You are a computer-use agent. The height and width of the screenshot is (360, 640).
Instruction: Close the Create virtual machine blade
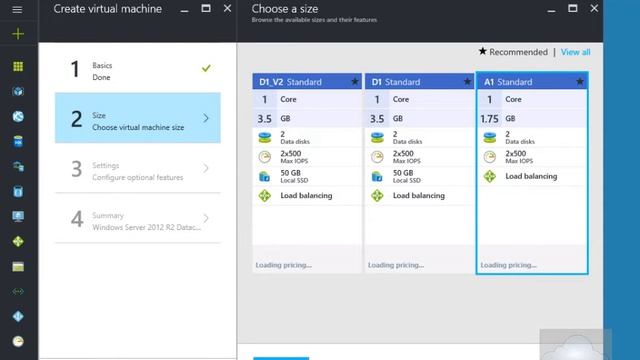pyautogui.click(x=227, y=9)
